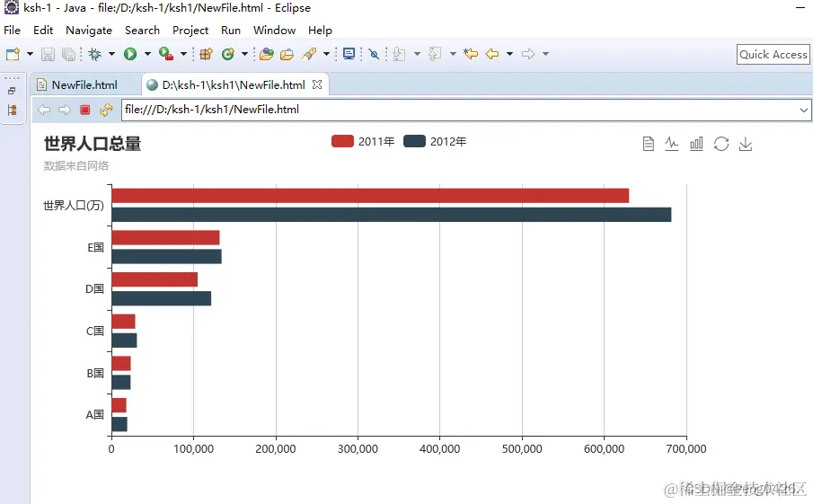The height and width of the screenshot is (504, 813).
Task: Toggle the 2011年 legend series
Action: point(363,141)
